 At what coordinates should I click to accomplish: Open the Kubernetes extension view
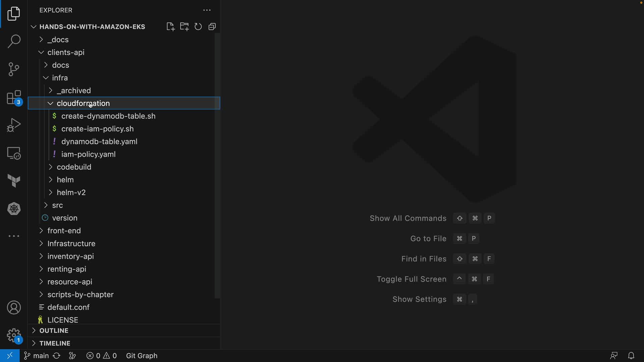click(x=14, y=209)
